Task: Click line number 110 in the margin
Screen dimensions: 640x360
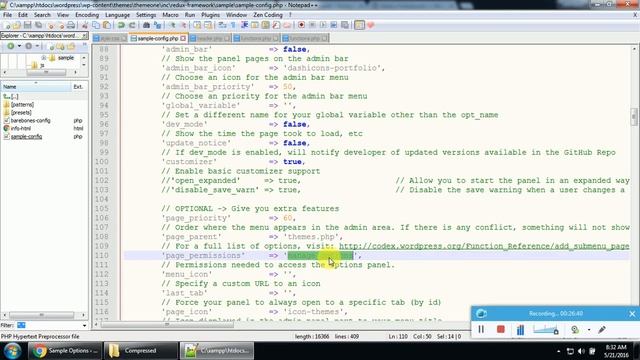Action: coord(102,256)
